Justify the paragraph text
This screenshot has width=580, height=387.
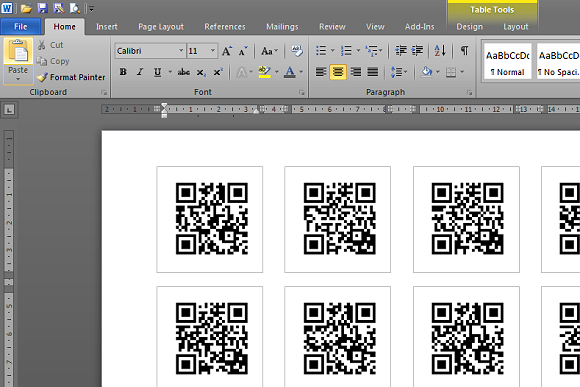coord(372,72)
